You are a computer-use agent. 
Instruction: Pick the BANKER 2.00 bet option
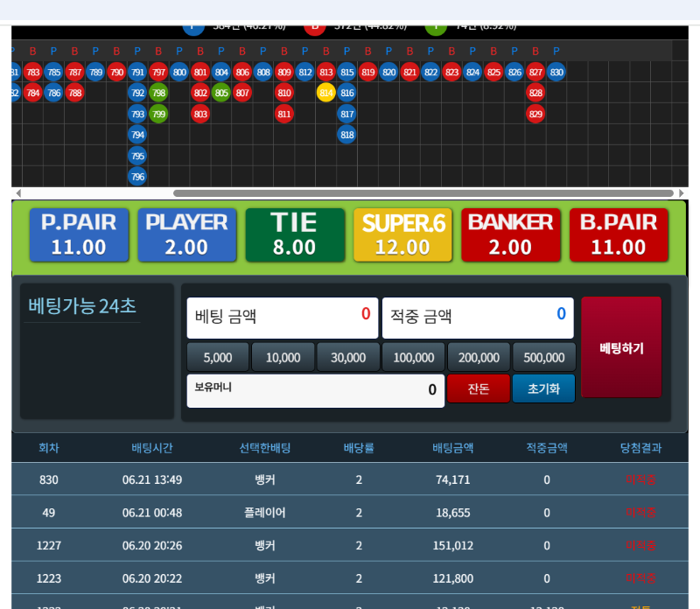coord(510,234)
